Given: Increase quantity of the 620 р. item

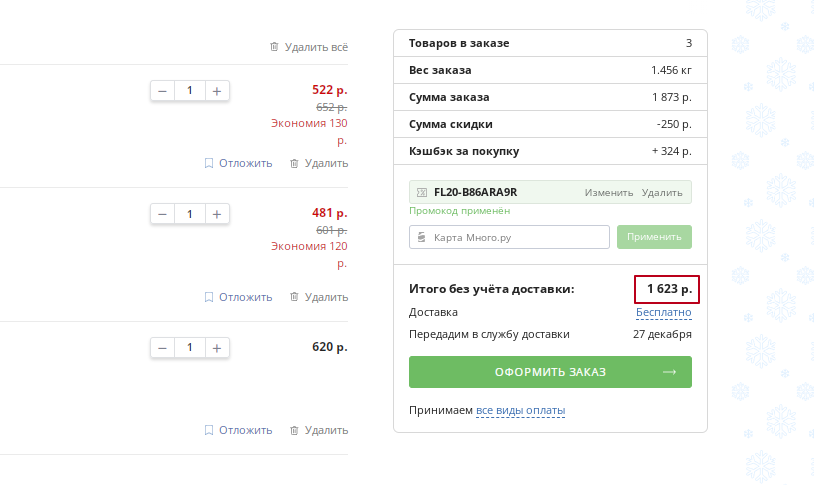Looking at the screenshot, I should pos(218,348).
